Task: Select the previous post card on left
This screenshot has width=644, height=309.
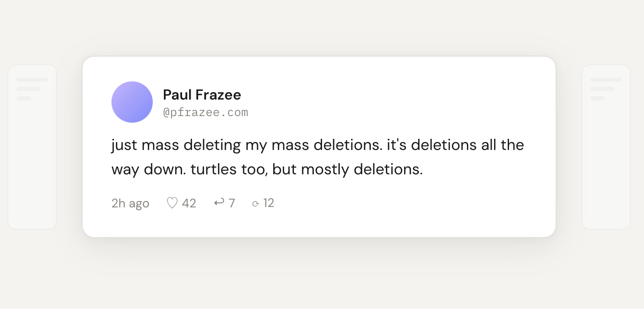Action: 32,165
